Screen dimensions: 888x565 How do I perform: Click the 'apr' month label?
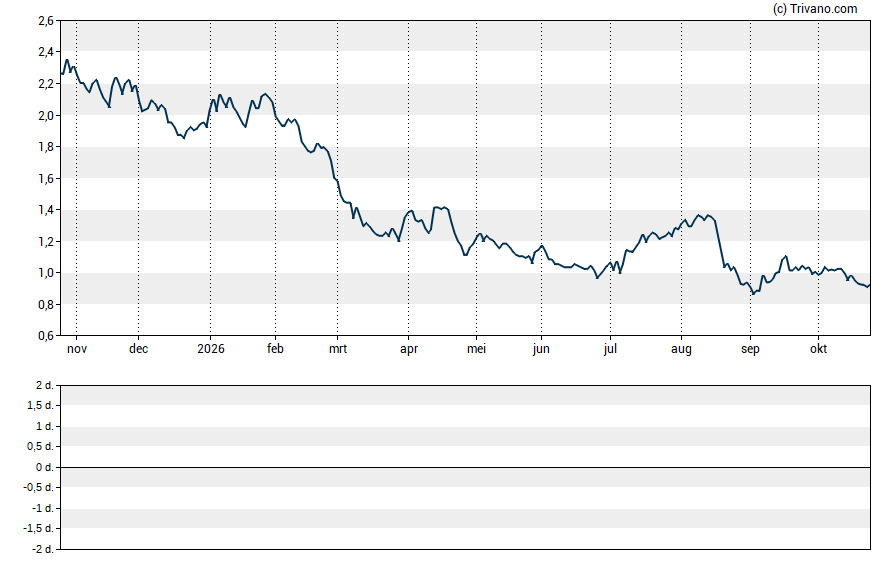click(409, 349)
